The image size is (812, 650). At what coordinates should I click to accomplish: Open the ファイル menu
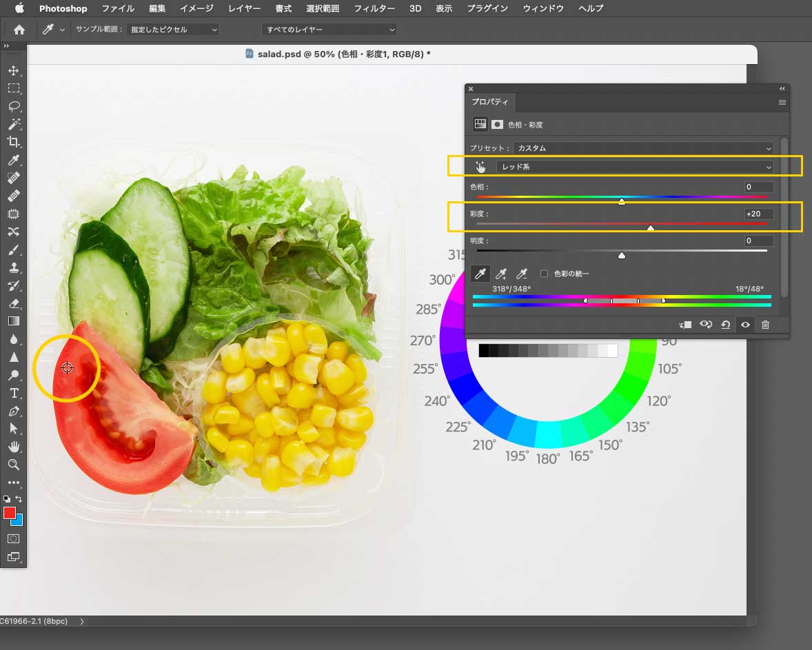pos(118,8)
